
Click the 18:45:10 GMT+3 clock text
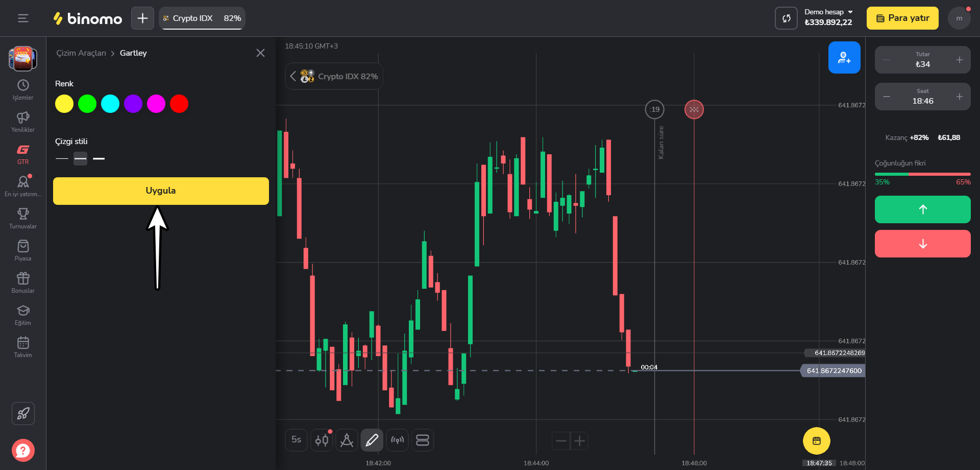tap(311, 46)
